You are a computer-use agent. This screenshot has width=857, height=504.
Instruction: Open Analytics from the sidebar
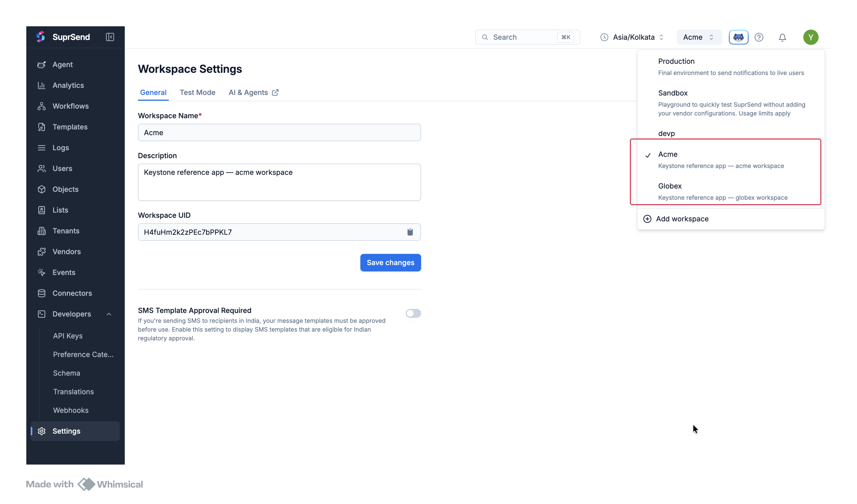tap(75, 85)
